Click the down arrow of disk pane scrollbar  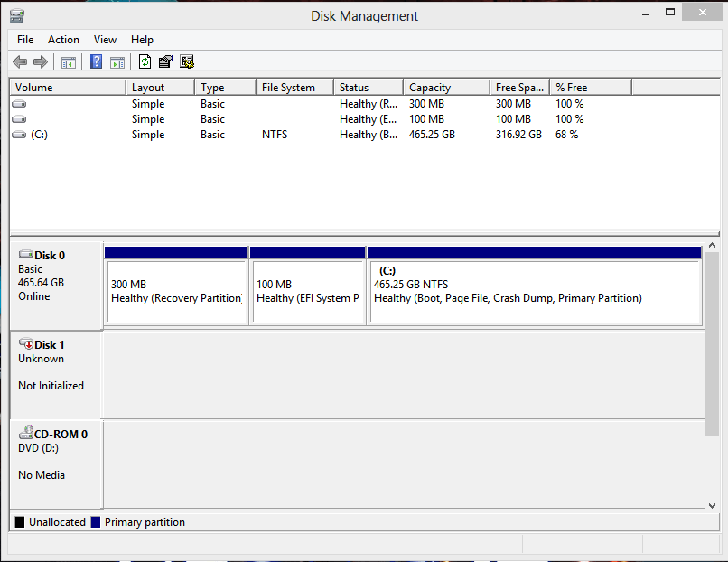(x=712, y=505)
